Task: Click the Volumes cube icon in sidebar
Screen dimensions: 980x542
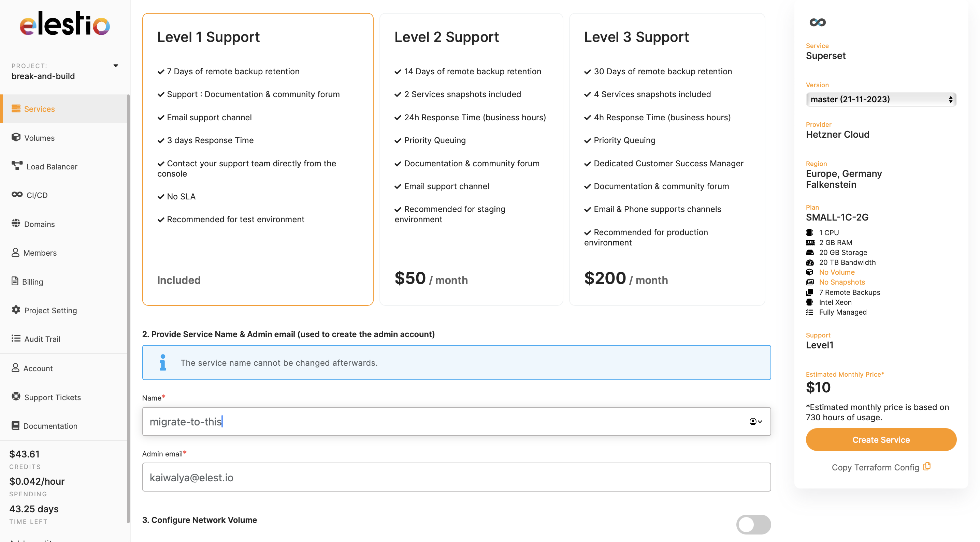Action: pyautogui.click(x=16, y=137)
